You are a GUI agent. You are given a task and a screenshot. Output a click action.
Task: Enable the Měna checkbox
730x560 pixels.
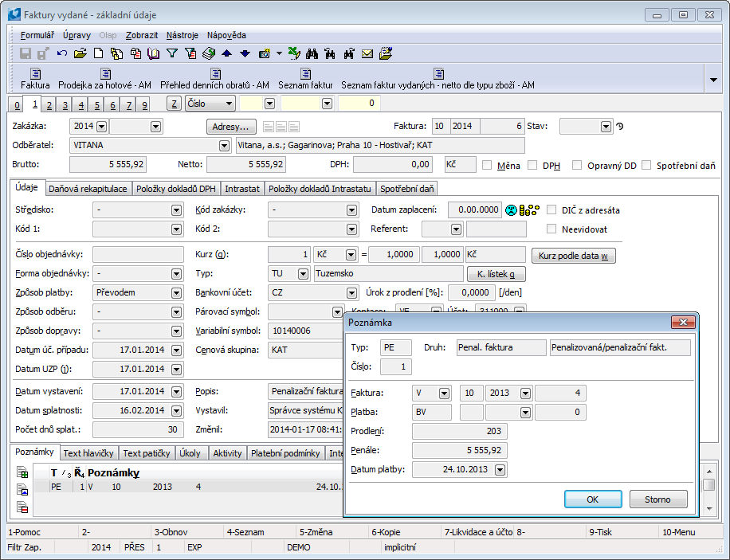[x=487, y=165]
